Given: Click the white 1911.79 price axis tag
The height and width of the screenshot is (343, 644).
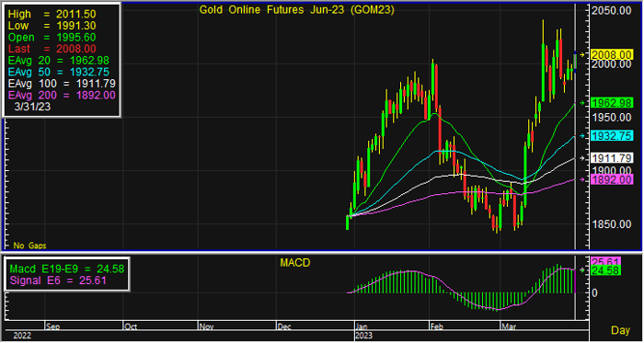Looking at the screenshot, I should coord(612,157).
